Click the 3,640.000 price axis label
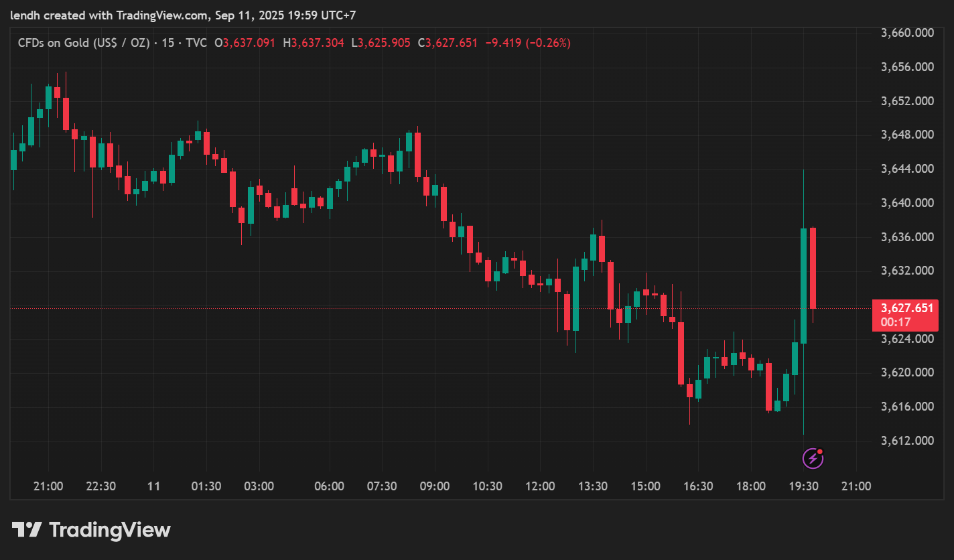 [x=908, y=203]
